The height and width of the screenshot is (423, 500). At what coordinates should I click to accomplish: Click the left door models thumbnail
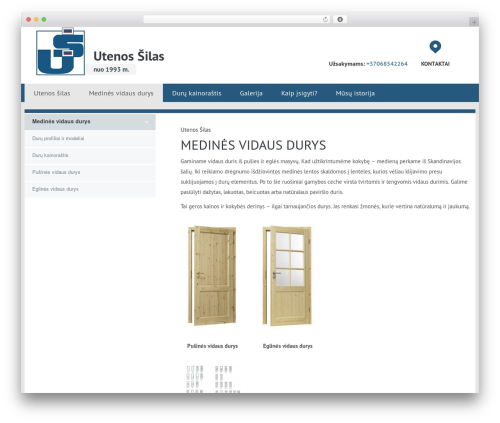point(195,379)
